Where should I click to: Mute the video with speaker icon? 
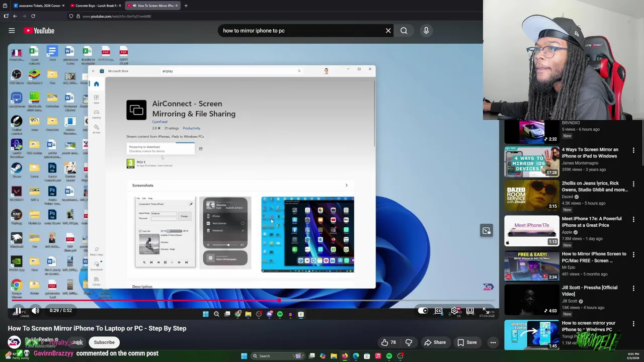pyautogui.click(x=35, y=311)
